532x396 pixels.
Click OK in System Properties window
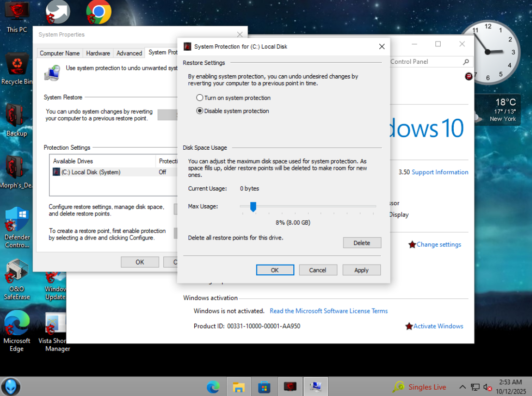point(140,262)
